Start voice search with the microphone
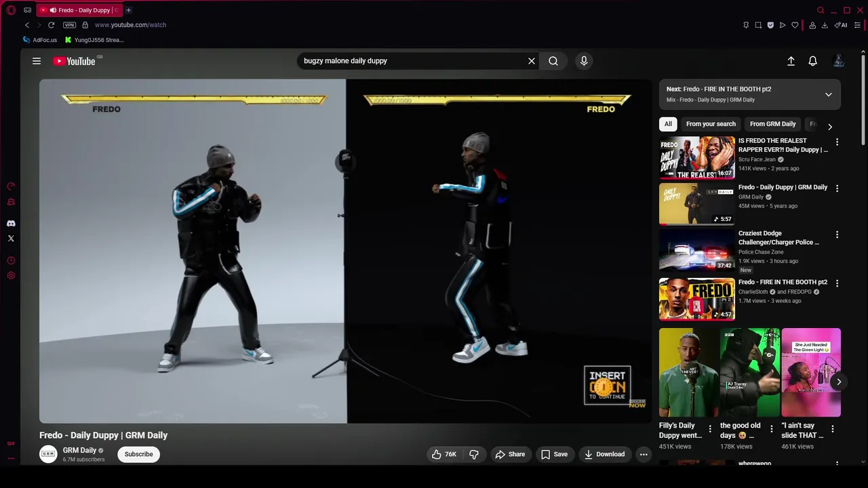 click(584, 61)
